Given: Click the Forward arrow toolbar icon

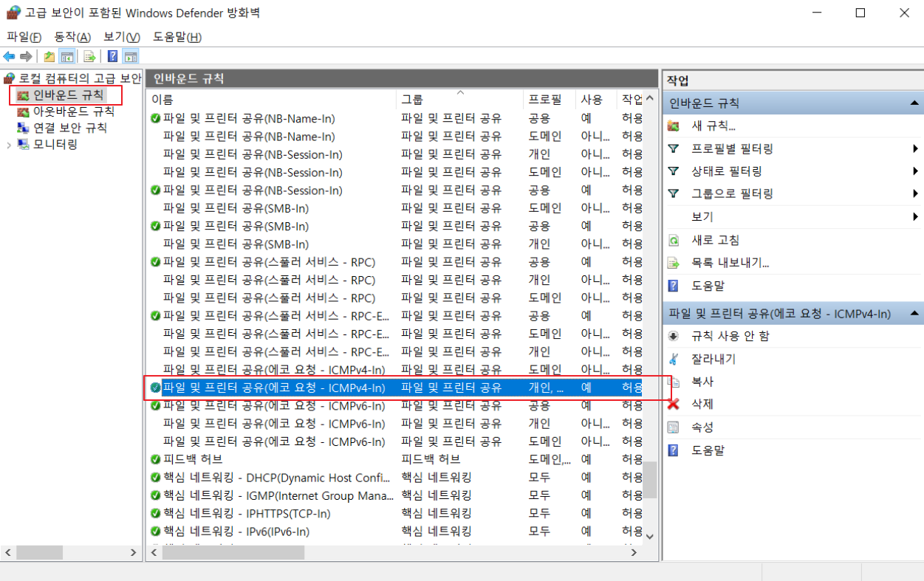Looking at the screenshot, I should click(26, 57).
